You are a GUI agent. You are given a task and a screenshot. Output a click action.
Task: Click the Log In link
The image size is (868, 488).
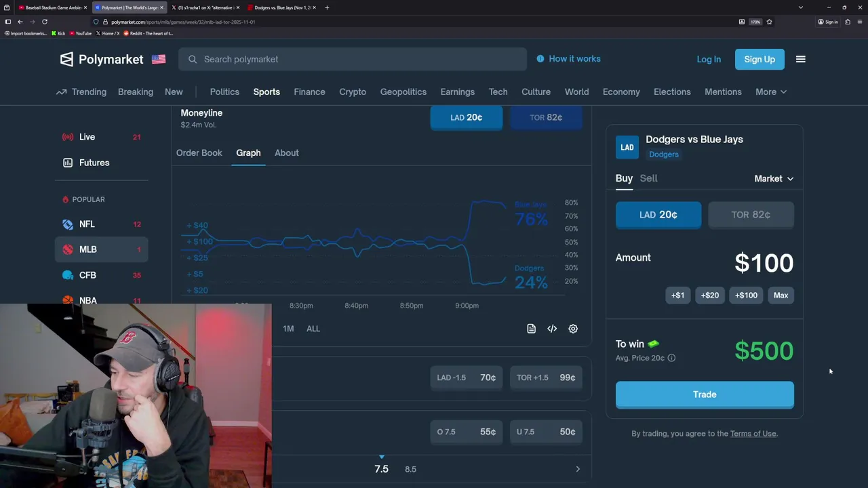click(709, 60)
